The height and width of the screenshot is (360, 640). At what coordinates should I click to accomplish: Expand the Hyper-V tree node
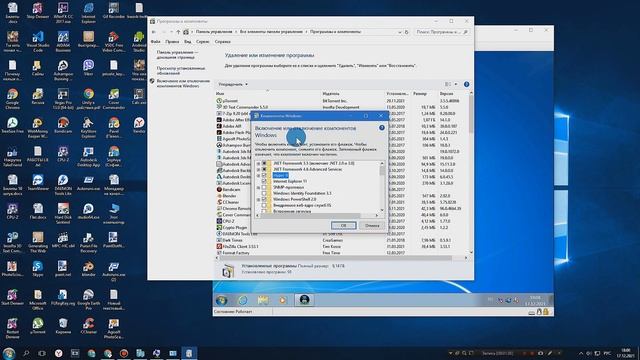[258, 175]
